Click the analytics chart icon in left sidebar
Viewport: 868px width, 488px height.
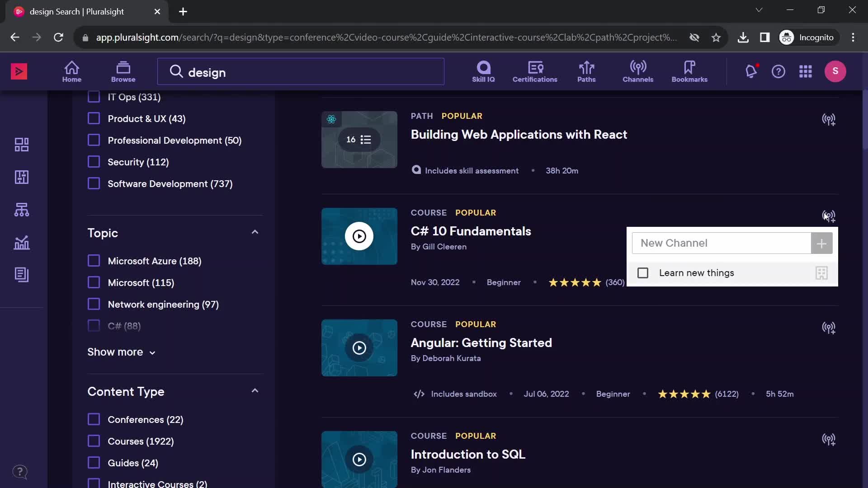click(x=22, y=243)
